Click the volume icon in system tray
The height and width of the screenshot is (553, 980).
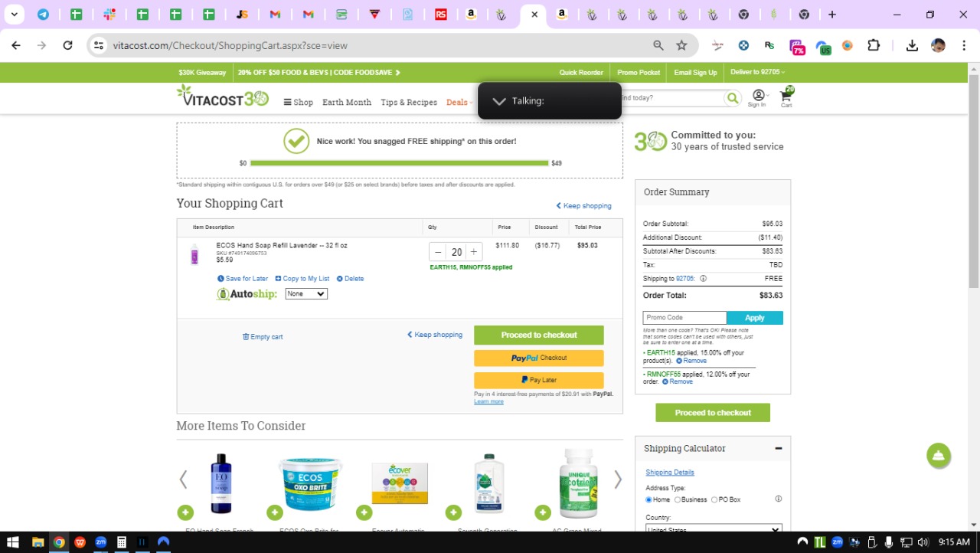tap(923, 542)
